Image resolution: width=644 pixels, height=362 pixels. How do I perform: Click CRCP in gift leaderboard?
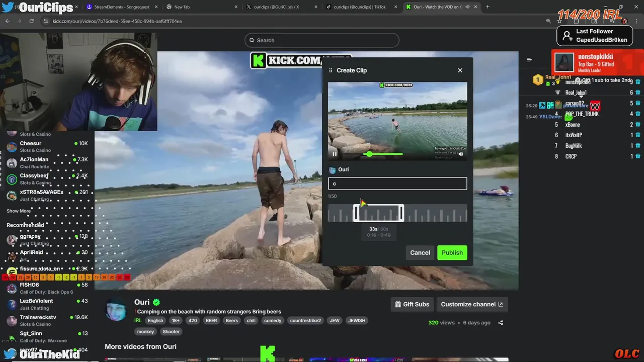pyautogui.click(x=571, y=156)
